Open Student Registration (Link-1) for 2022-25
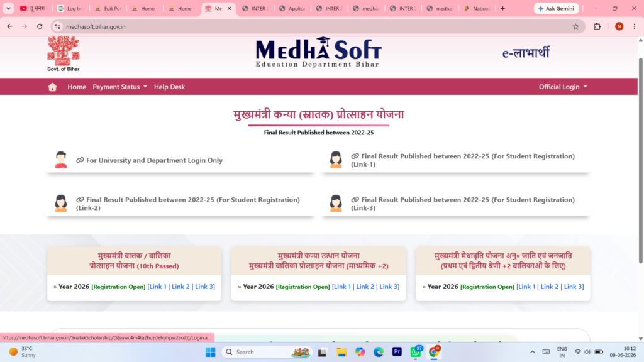The image size is (644, 362). pyautogui.click(x=463, y=160)
